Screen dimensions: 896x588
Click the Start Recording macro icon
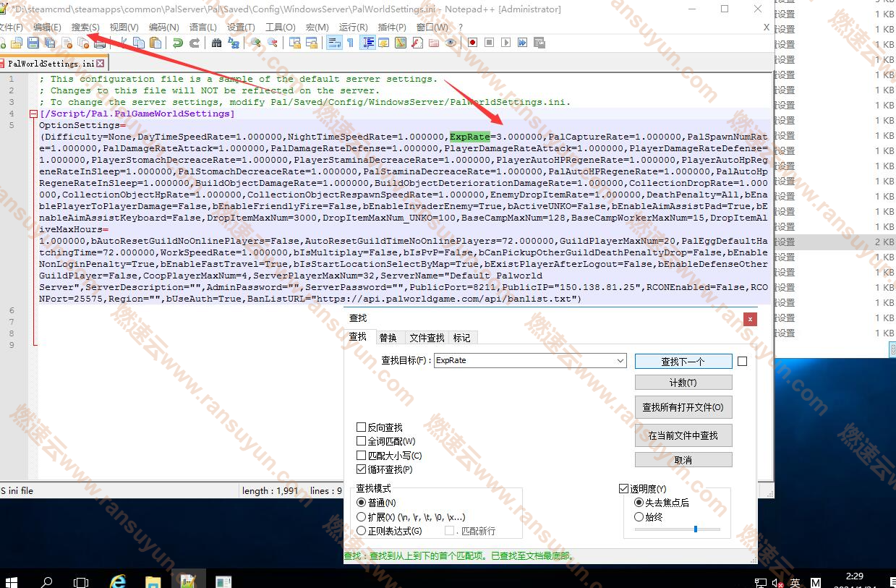pyautogui.click(x=472, y=43)
